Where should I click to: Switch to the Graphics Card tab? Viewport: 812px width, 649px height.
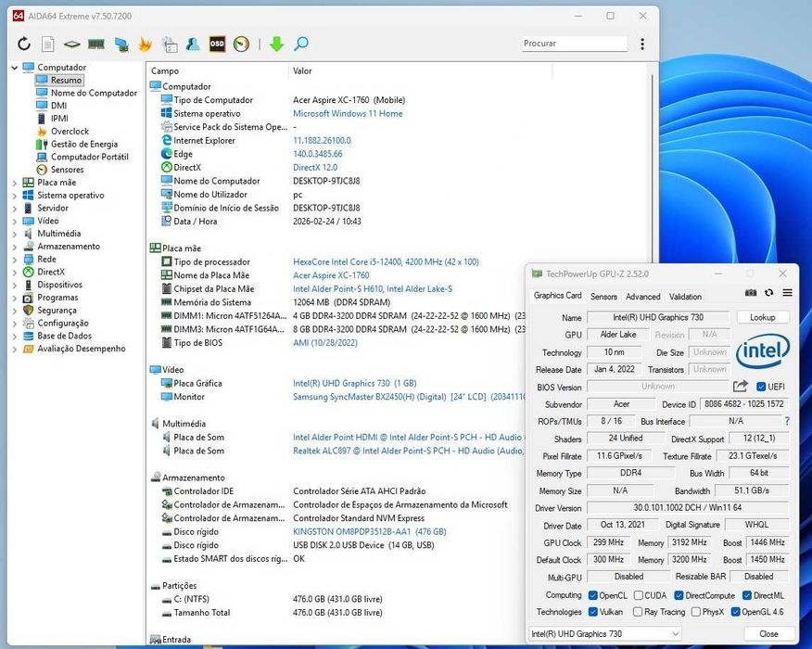point(557,295)
